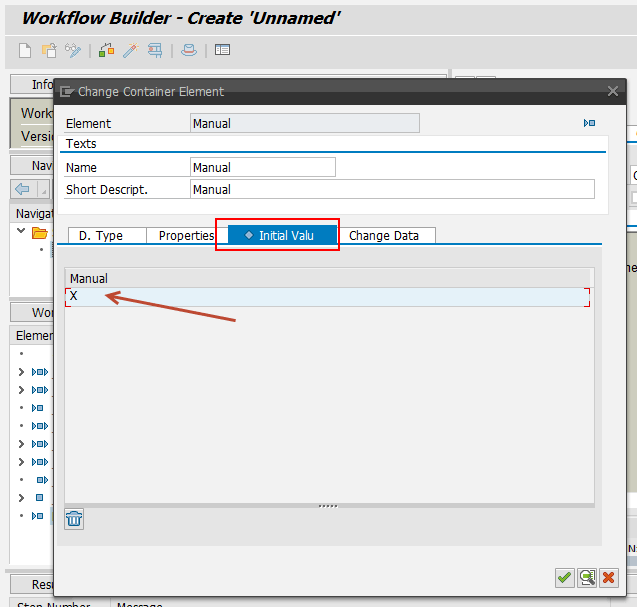Click the Info button behind the dialog

32,84
